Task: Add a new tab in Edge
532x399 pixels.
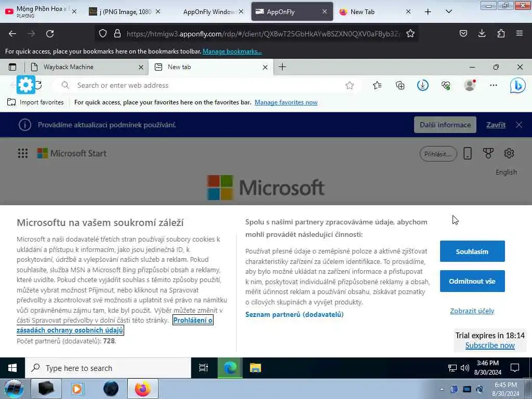Action: 282,67
